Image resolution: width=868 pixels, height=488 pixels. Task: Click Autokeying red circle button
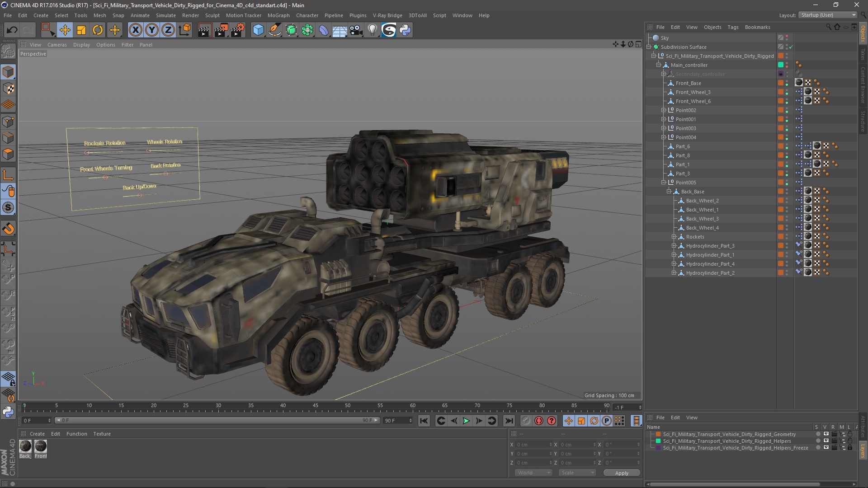(x=539, y=421)
